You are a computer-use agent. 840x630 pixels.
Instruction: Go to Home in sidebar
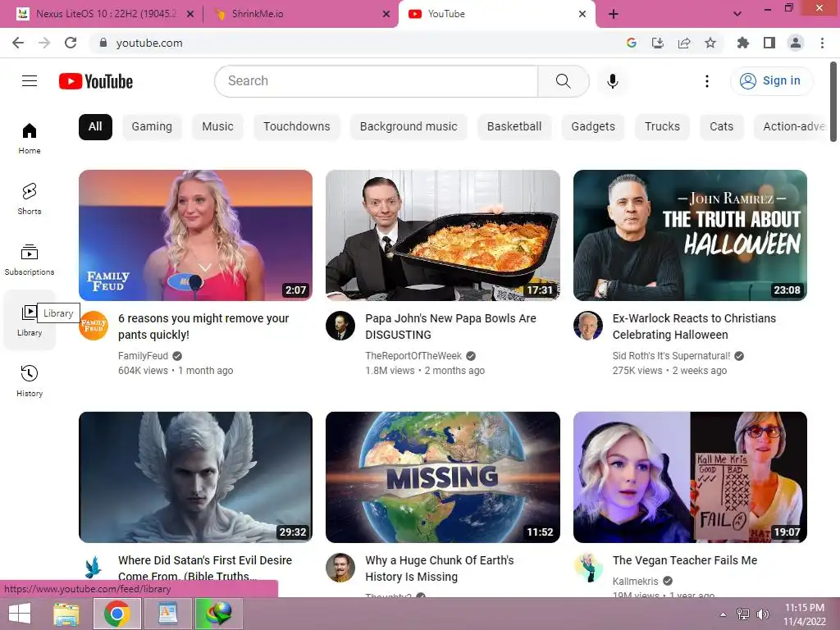tap(30, 138)
